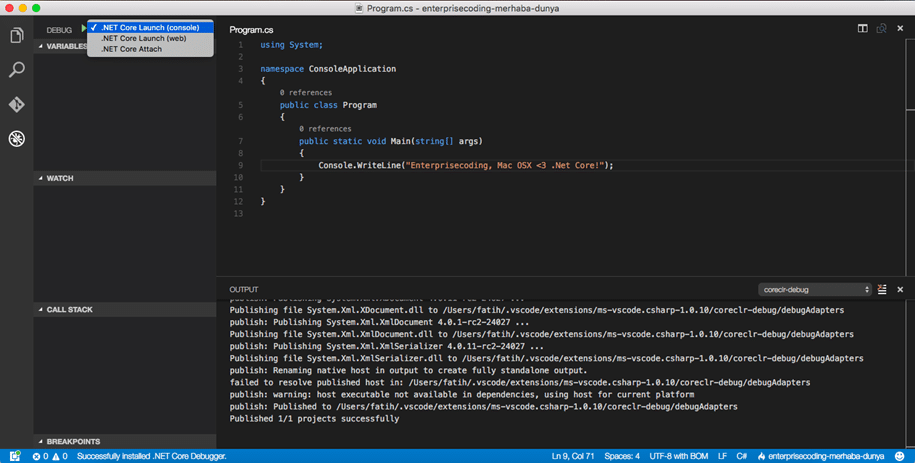Screen dimensions: 915x463
Task: Click 'Successfully installed .NET Core Debugger.' message
Action: pos(152,456)
